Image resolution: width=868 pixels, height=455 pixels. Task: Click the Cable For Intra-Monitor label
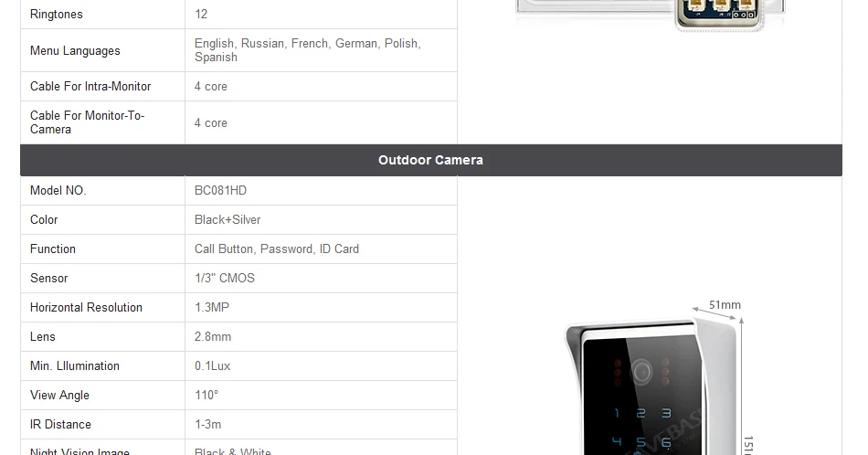click(x=90, y=87)
